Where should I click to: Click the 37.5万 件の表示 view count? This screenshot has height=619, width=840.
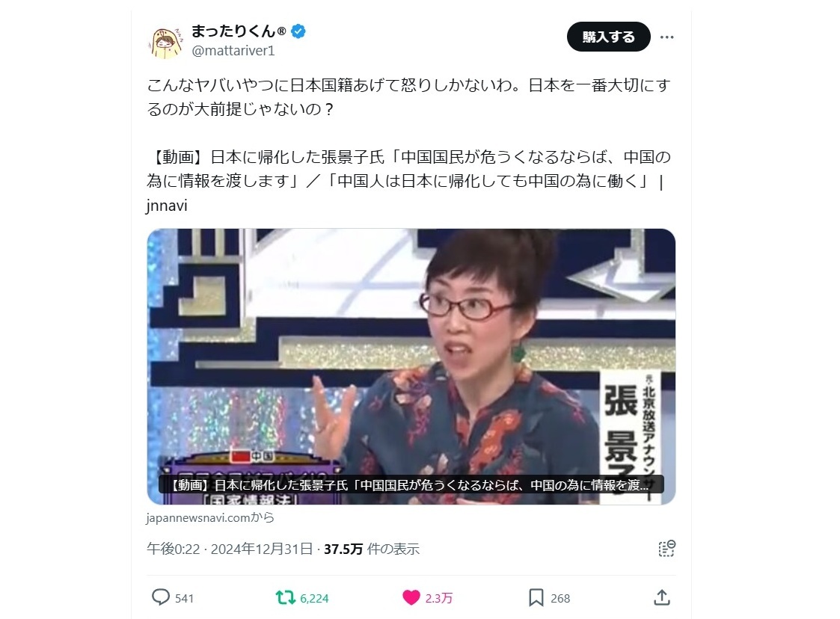click(x=372, y=549)
